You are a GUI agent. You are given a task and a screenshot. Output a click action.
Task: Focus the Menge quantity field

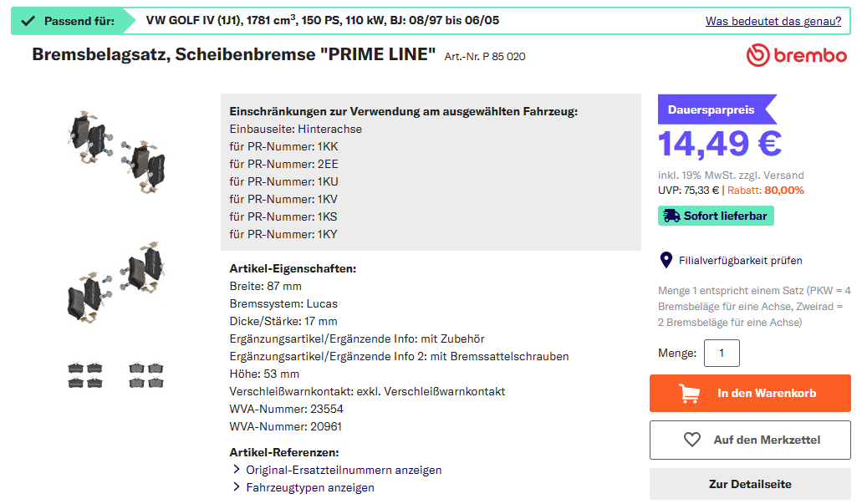click(722, 353)
